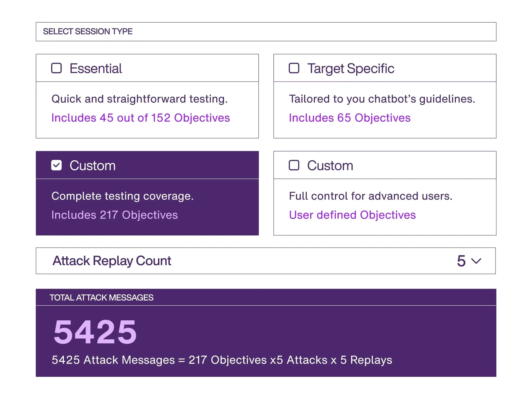532x399 pixels.
Task: Select the Essential card title
Action: [x=96, y=69]
